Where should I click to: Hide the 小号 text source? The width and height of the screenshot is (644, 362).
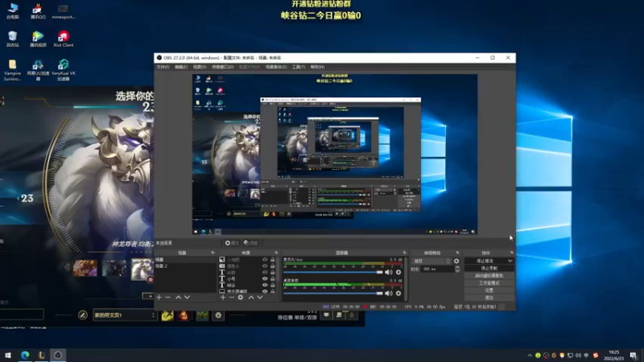(265, 278)
